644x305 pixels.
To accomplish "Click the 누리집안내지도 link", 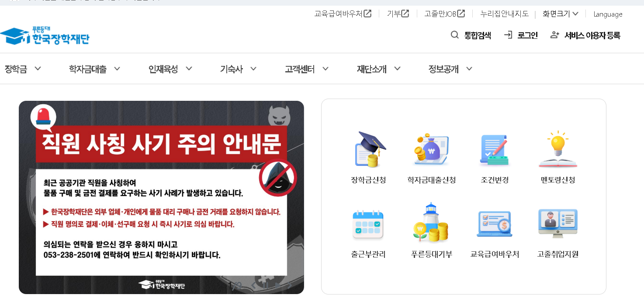I will point(505,14).
